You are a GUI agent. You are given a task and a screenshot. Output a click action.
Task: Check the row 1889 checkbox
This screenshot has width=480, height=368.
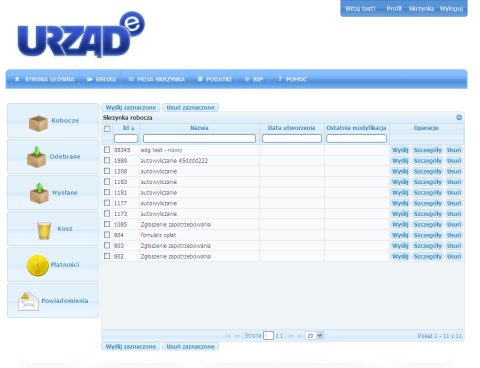(107, 160)
